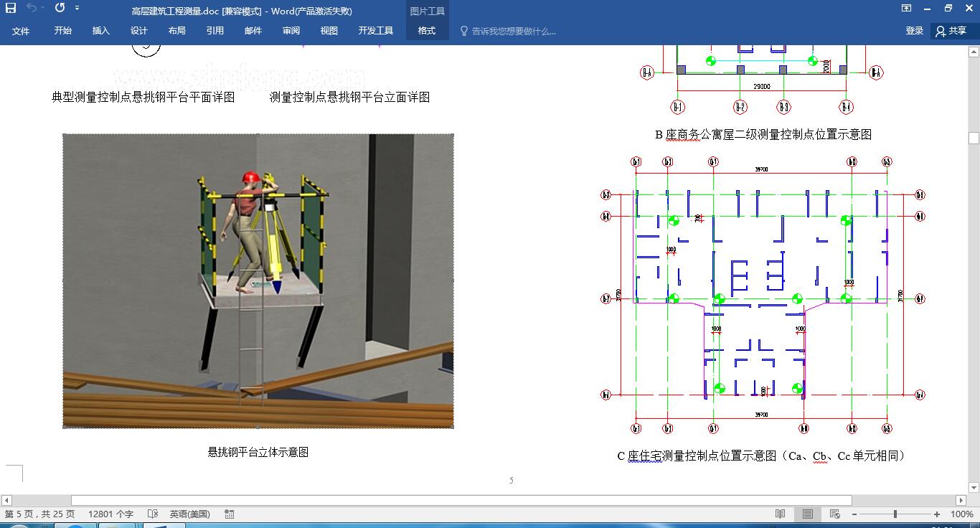The width and height of the screenshot is (980, 528).
Task: Click the page count 第5页，共25页
Action: click(39, 514)
